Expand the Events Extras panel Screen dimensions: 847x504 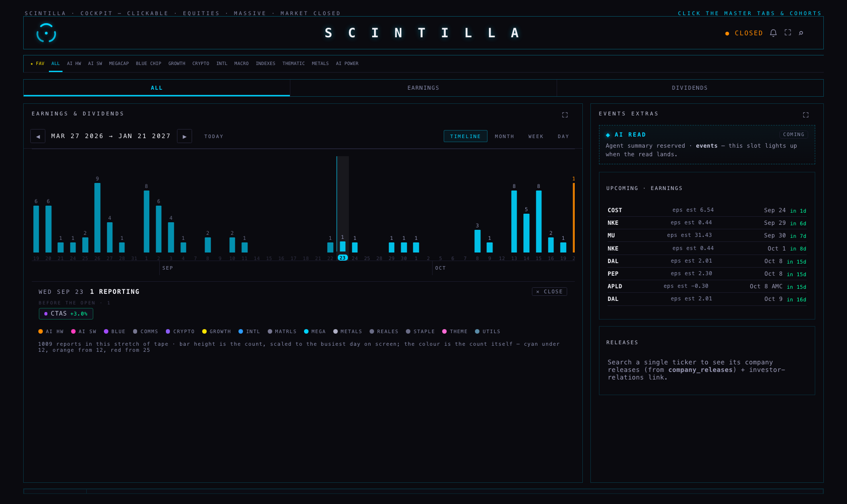point(806,115)
